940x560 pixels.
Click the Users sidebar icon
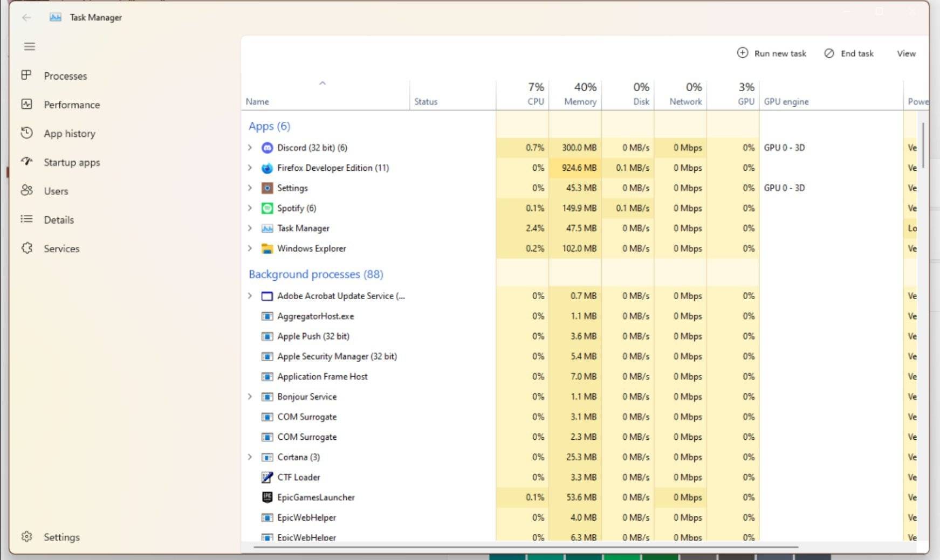point(26,190)
